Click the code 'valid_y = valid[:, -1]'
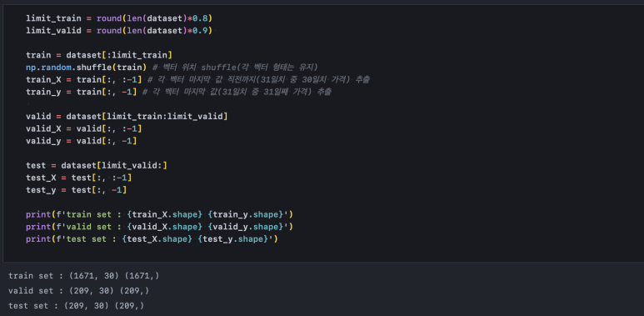Viewport: 644px width, 316px height. pos(82,141)
